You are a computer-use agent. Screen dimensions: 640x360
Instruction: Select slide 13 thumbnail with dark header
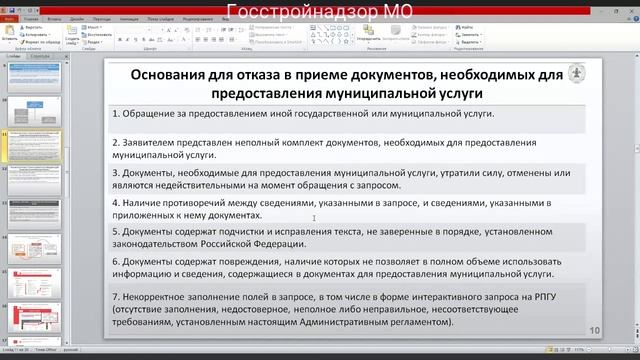tap(34, 214)
